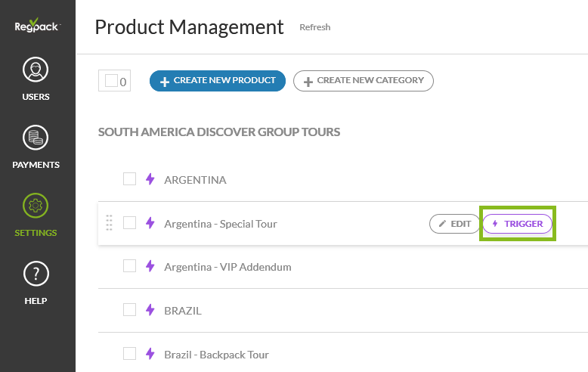Click the lightning icon beside ARGENTINA
The height and width of the screenshot is (372, 588).
click(x=150, y=179)
